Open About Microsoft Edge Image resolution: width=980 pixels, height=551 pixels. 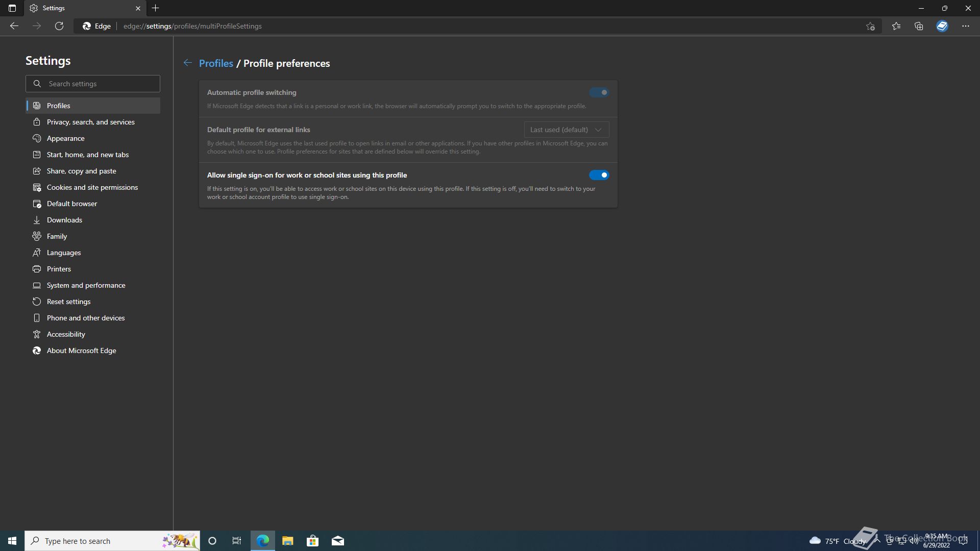click(x=93, y=350)
